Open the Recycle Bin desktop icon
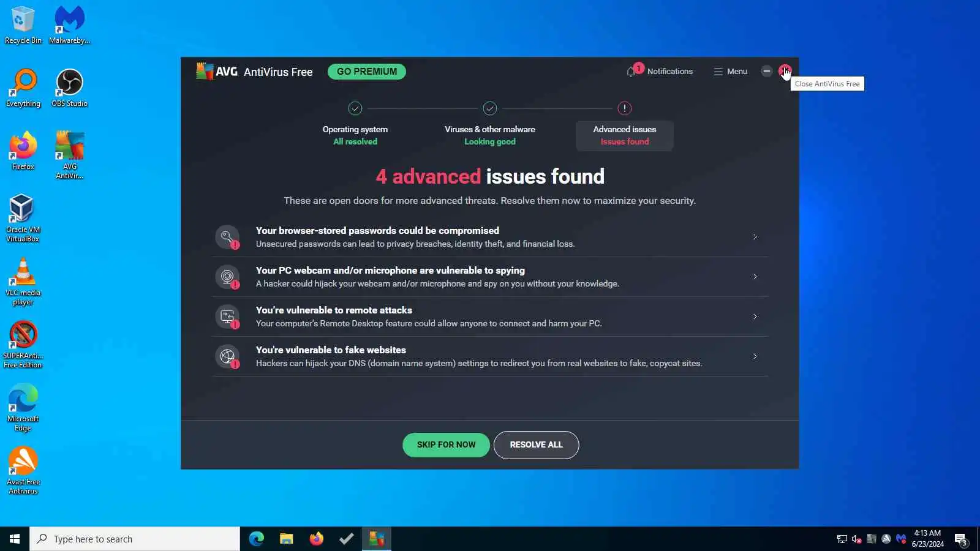980x551 pixels. pyautogui.click(x=23, y=25)
